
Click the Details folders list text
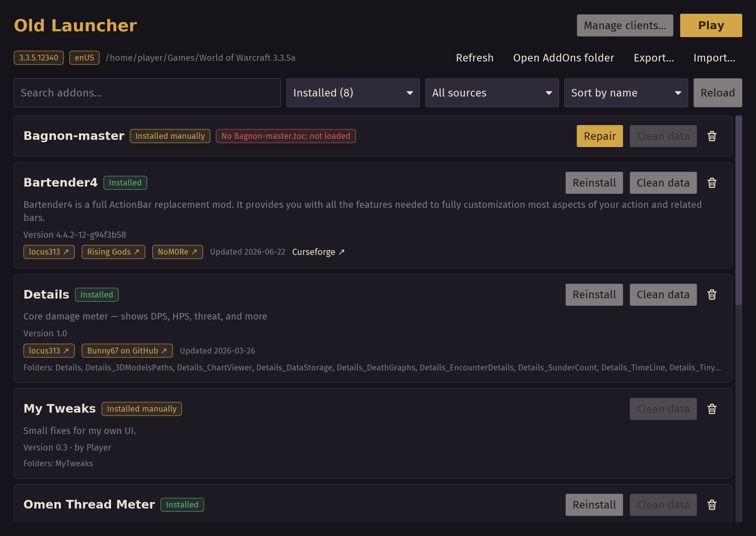point(372,368)
